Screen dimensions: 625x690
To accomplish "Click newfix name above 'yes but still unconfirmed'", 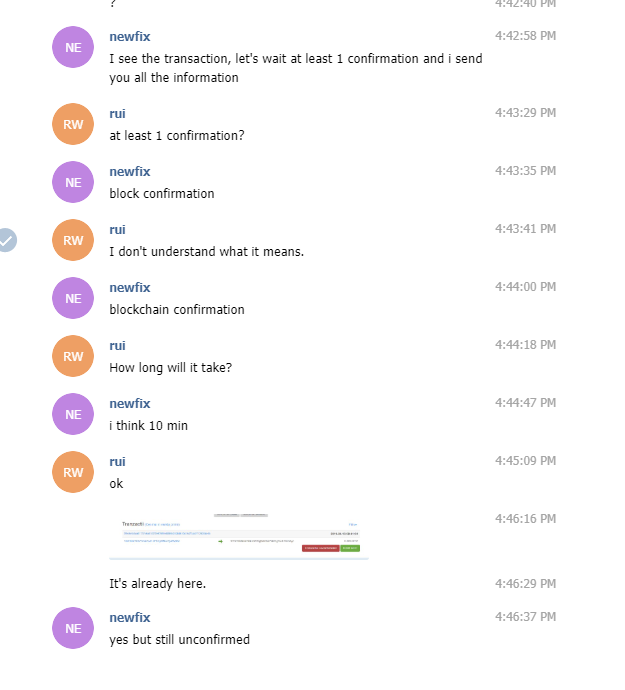I will pyautogui.click(x=130, y=617).
